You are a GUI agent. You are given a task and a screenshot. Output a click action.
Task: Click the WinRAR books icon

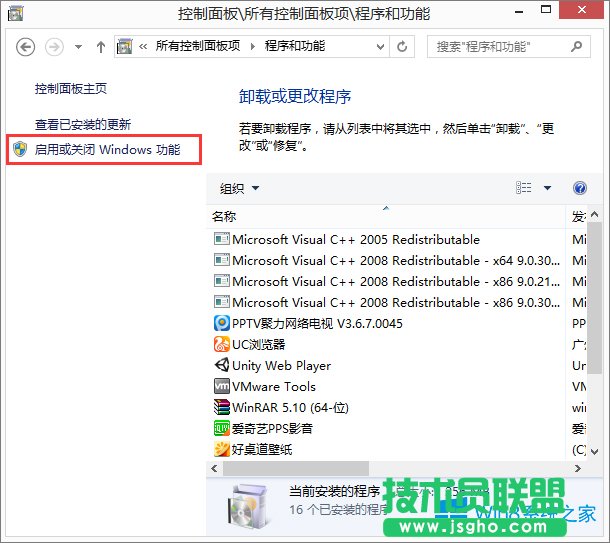point(222,407)
